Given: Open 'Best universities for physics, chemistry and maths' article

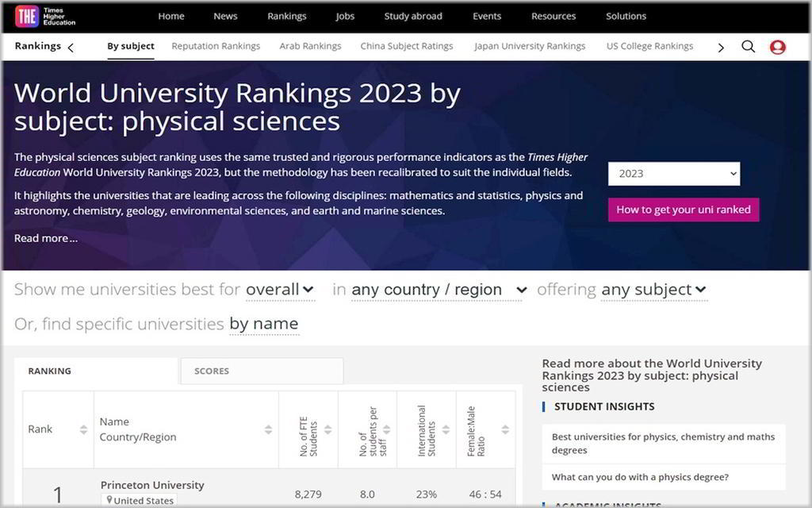Looking at the screenshot, I should coord(664,444).
